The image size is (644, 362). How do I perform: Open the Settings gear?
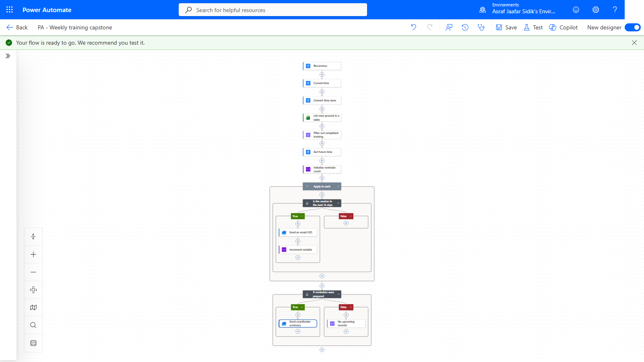(x=596, y=10)
